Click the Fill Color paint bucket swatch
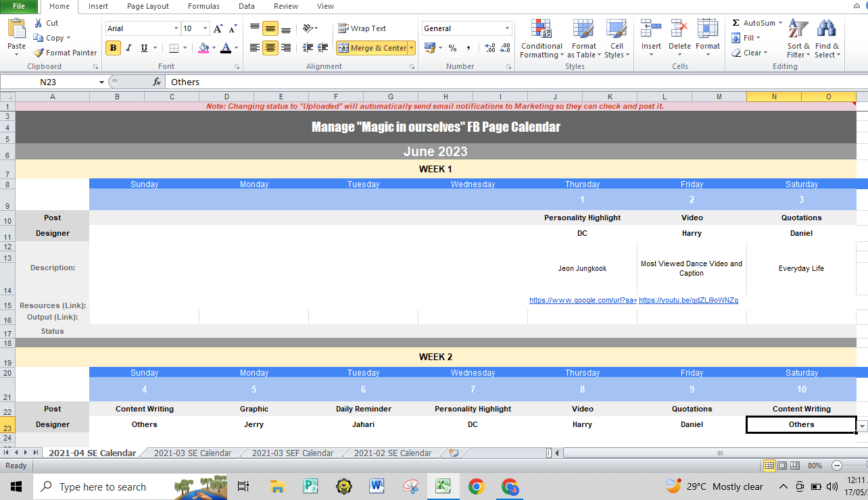This screenshot has height=500, width=868. tap(203, 48)
